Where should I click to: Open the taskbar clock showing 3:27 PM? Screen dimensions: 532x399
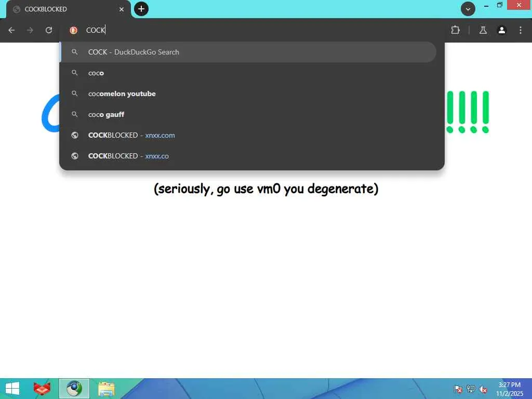pyautogui.click(x=510, y=389)
